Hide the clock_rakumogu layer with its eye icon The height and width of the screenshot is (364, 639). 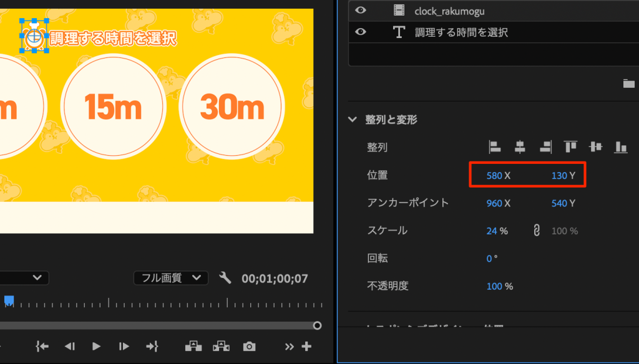tap(361, 11)
